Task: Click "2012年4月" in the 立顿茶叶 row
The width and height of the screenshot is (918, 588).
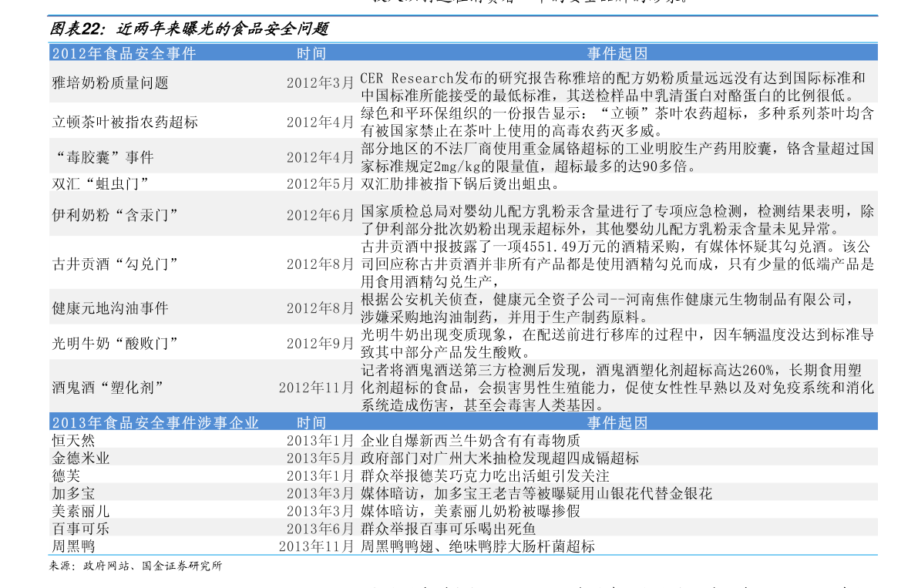Action: coord(320,123)
